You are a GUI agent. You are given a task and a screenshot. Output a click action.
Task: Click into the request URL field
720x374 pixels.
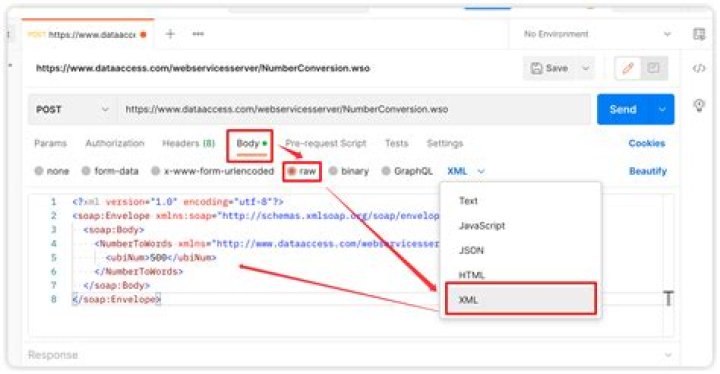tap(354, 109)
